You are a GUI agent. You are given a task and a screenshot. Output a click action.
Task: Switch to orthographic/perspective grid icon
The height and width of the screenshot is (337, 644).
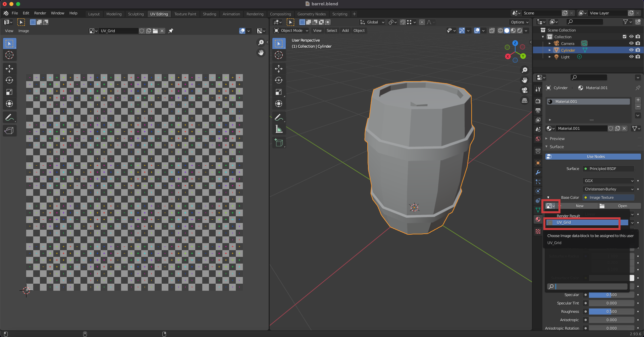(x=525, y=101)
